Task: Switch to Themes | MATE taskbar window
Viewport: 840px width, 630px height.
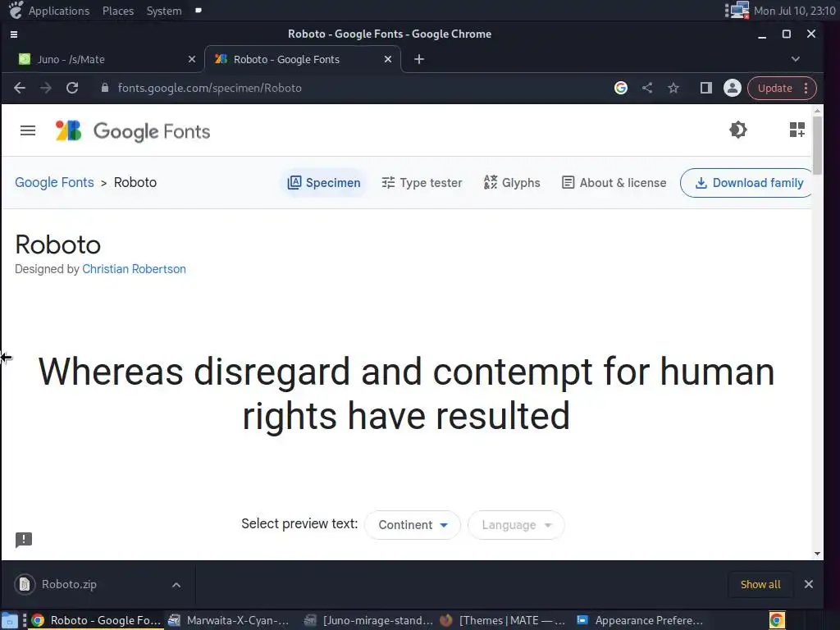Action: (503, 620)
